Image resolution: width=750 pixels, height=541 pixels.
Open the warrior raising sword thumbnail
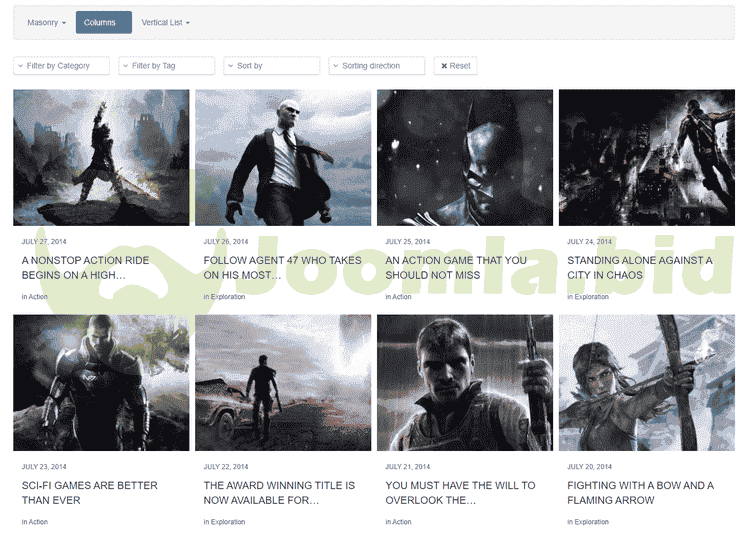(x=101, y=157)
